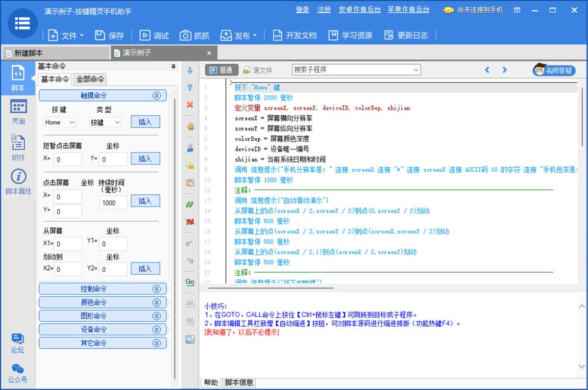Click the 插入 button next to 短暂点击屏幕
Screen dimensions: 588x390
click(145, 159)
